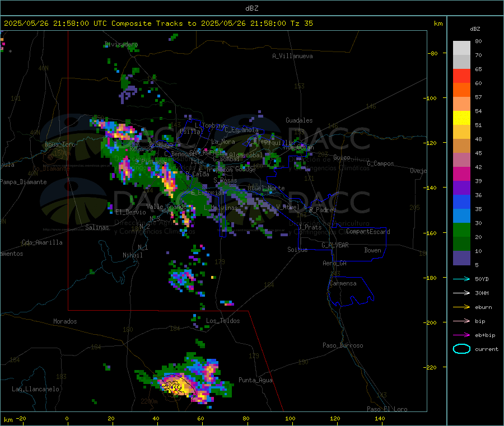Click the Paso_Barroso label

[x=343, y=345]
